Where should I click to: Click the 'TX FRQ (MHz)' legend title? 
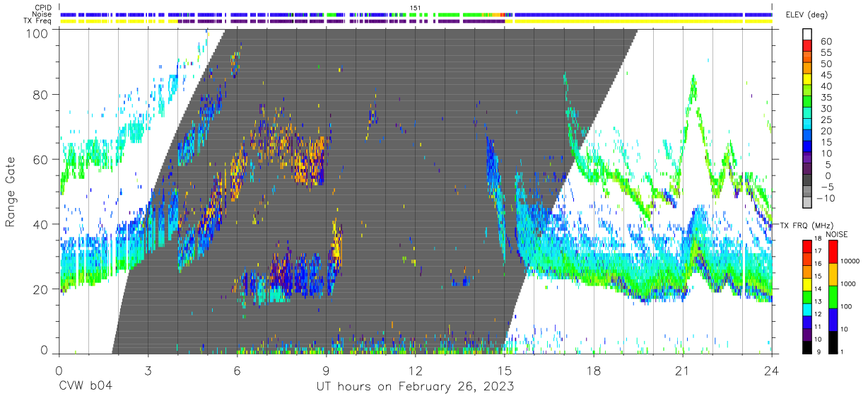pyautogui.click(x=805, y=225)
